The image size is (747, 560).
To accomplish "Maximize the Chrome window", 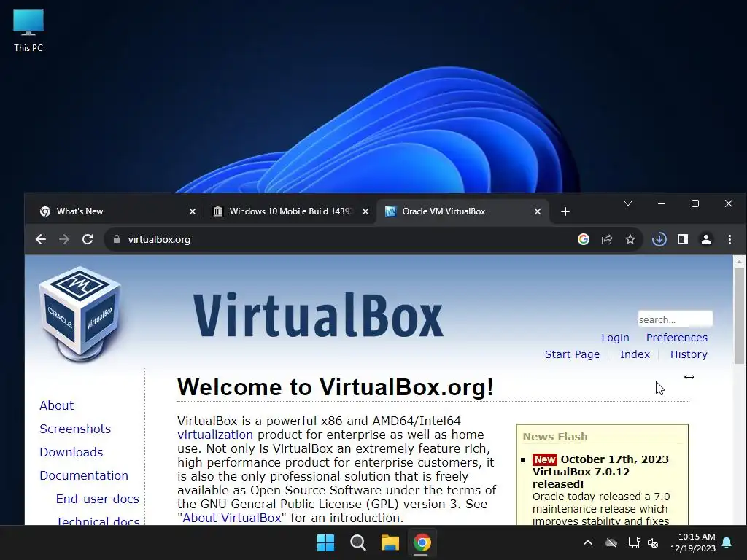I will pyautogui.click(x=695, y=204).
